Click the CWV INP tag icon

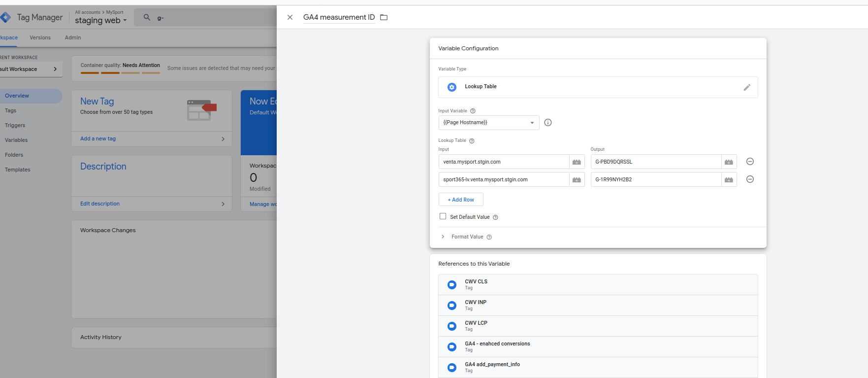451,306
